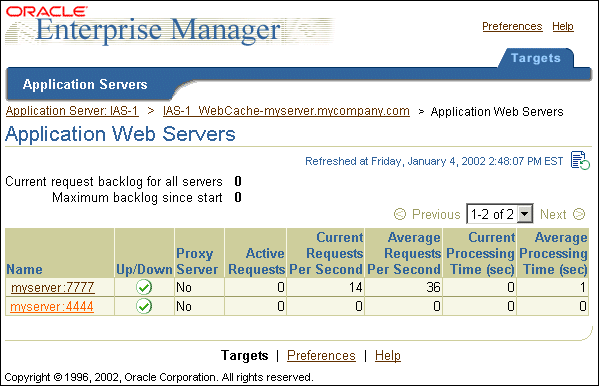Click the Next arrow icon
This screenshot has width=599, height=386.
pos(579,214)
